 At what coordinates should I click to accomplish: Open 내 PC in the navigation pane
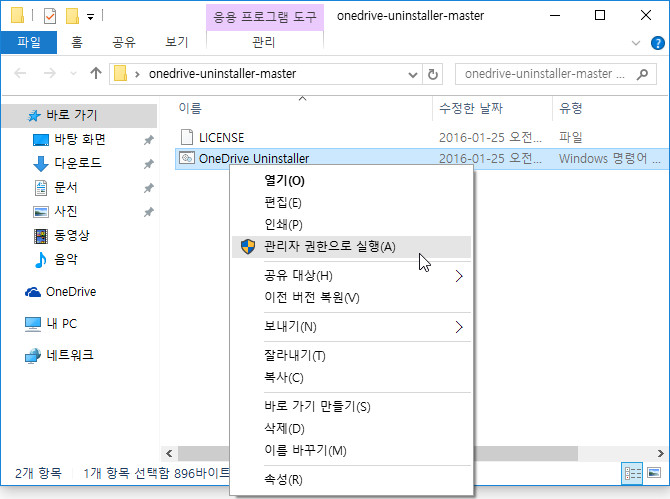pyautogui.click(x=61, y=323)
